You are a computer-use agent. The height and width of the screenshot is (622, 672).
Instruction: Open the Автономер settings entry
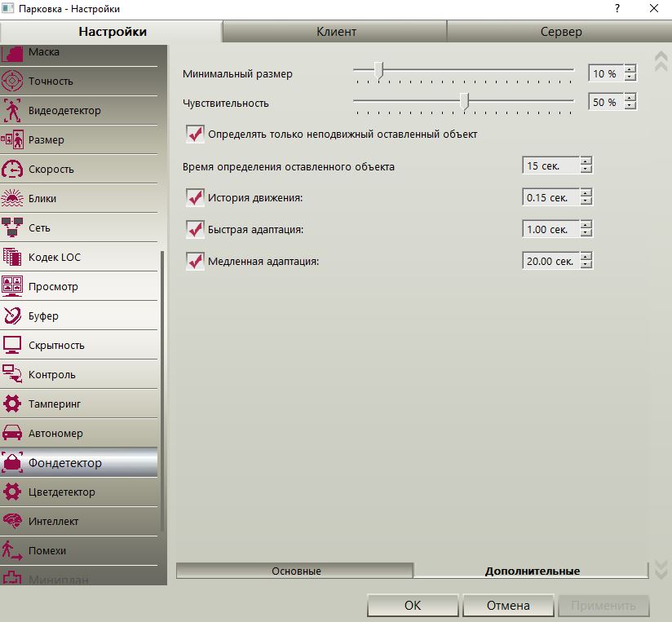pos(79,433)
